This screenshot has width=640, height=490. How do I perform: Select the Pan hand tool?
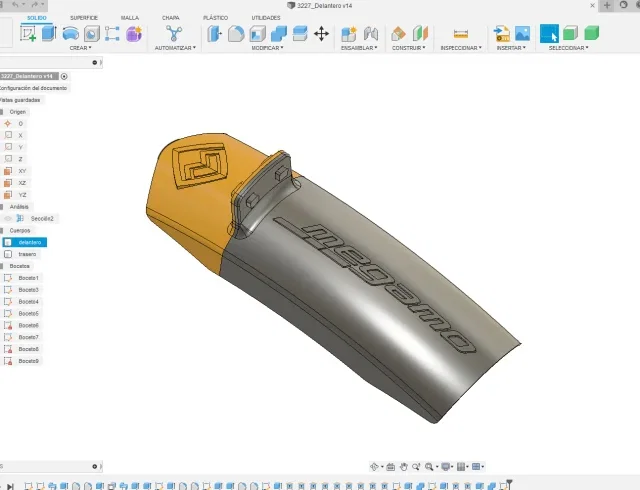[x=404, y=466]
